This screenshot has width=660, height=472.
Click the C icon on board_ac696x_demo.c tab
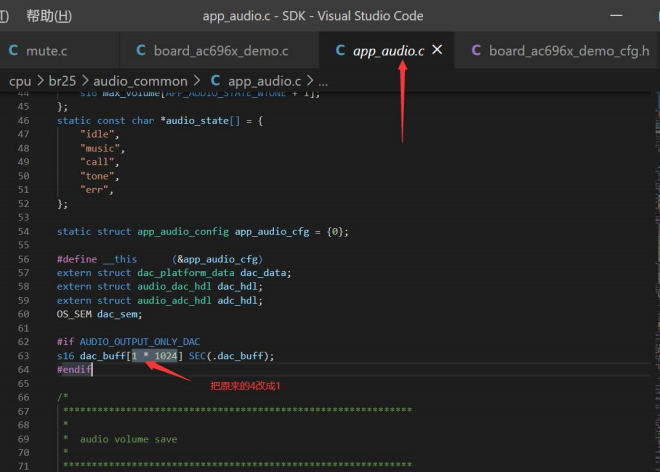tap(141, 51)
